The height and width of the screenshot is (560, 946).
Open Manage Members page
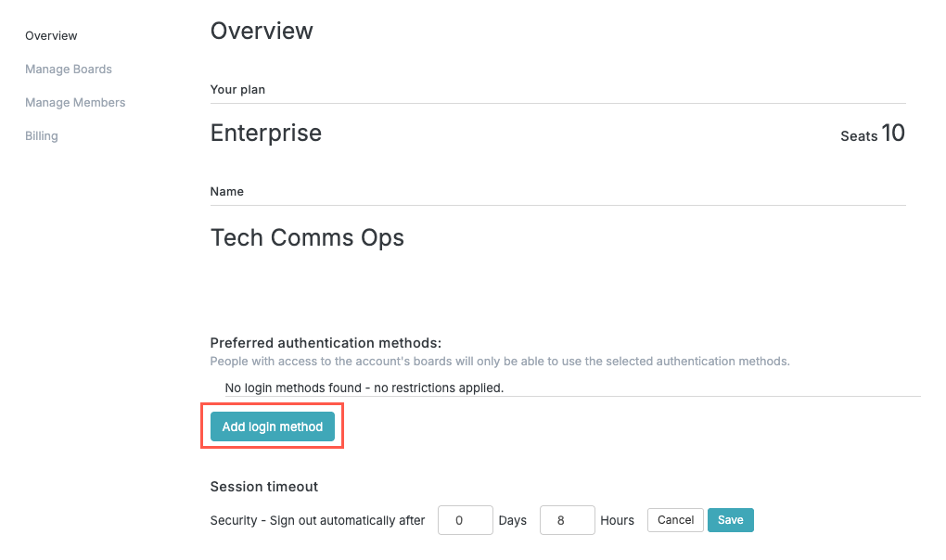[75, 103]
